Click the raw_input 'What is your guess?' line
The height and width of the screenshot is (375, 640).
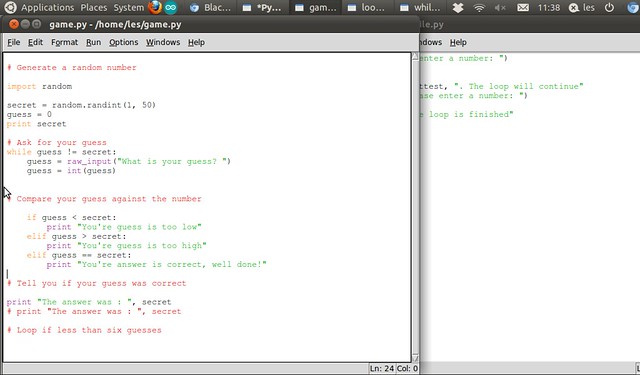pos(129,162)
